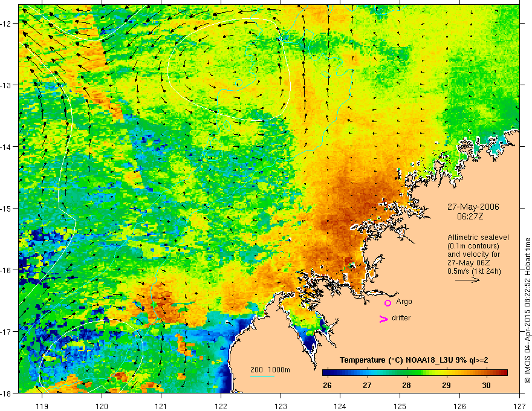This screenshot has width=532, height=411.
Task: Click the '-15' latitude axis label
Action: tap(6, 208)
